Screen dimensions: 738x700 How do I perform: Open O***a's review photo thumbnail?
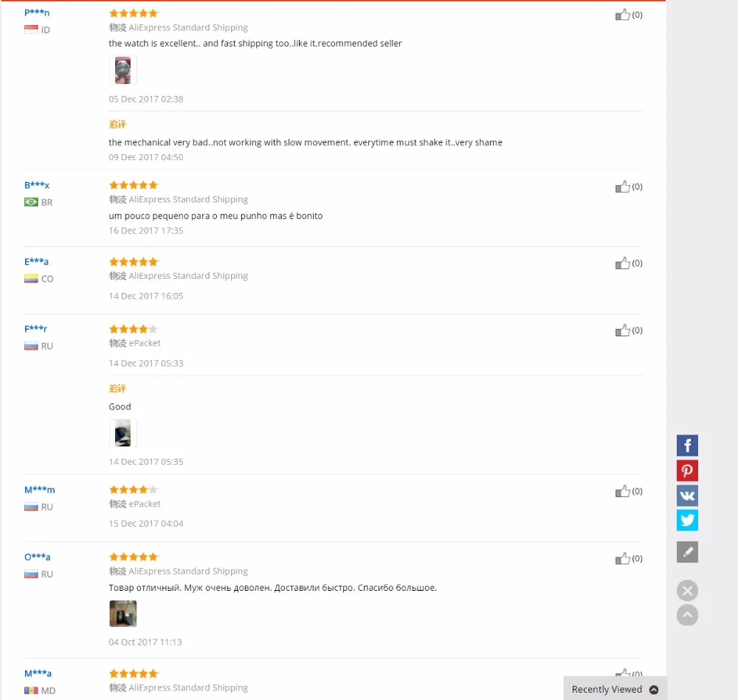coord(123,614)
